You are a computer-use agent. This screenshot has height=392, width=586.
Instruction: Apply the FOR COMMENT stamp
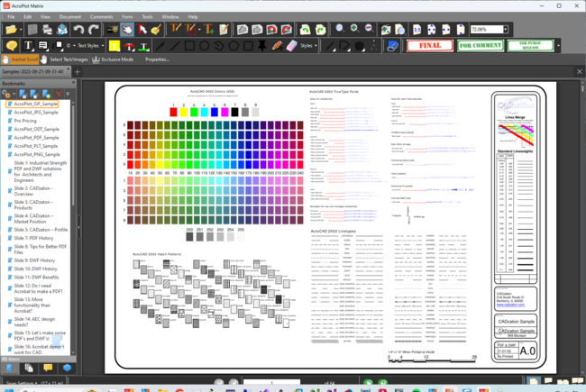tap(481, 46)
